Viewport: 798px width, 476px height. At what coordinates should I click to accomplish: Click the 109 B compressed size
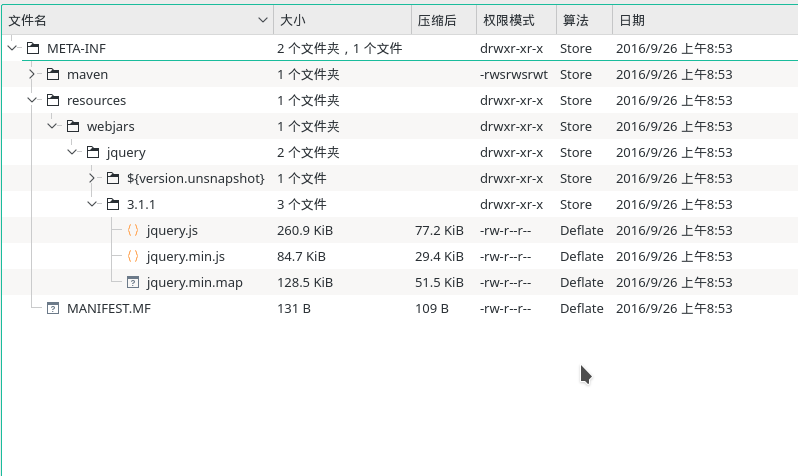click(x=432, y=308)
